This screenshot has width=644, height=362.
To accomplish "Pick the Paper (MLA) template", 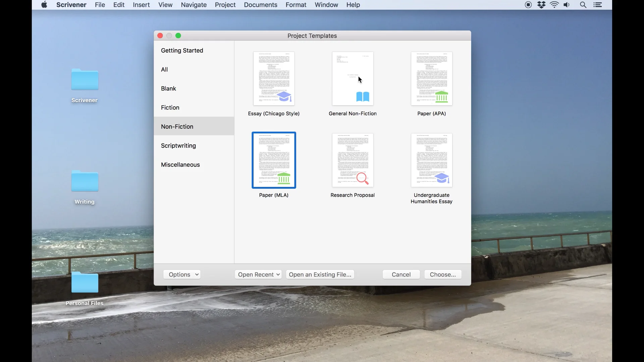I will pyautogui.click(x=274, y=160).
